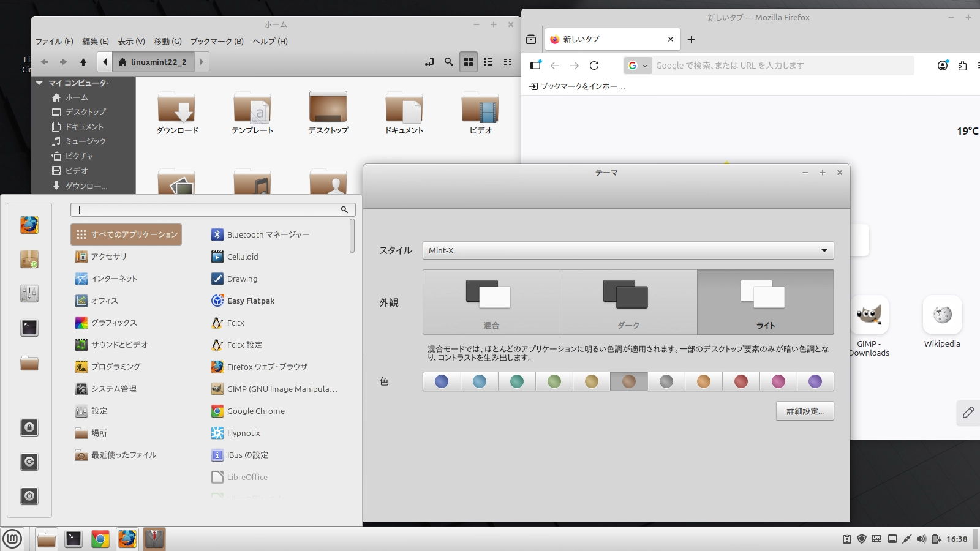Viewport: 980px width, 551px height.
Task: Go up one folder in file manager
Action: point(83,62)
